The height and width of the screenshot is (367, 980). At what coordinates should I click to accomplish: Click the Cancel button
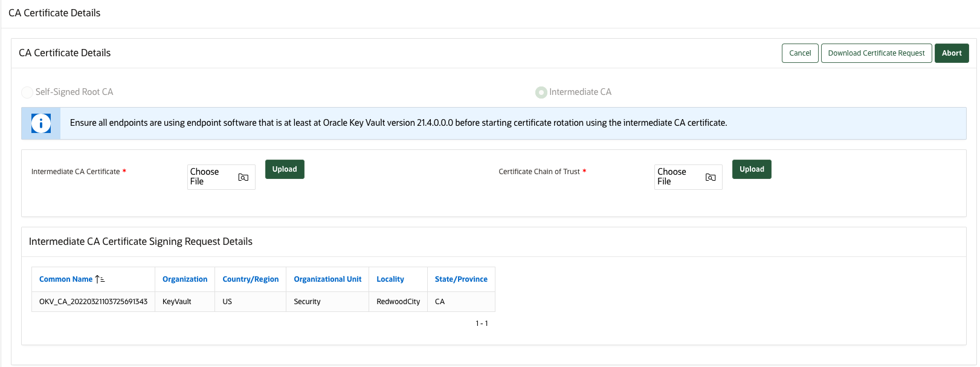[x=800, y=53]
